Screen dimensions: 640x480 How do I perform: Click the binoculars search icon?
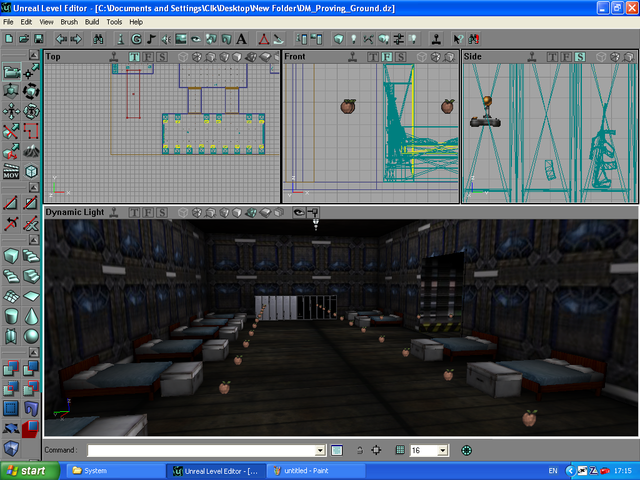tap(98, 39)
